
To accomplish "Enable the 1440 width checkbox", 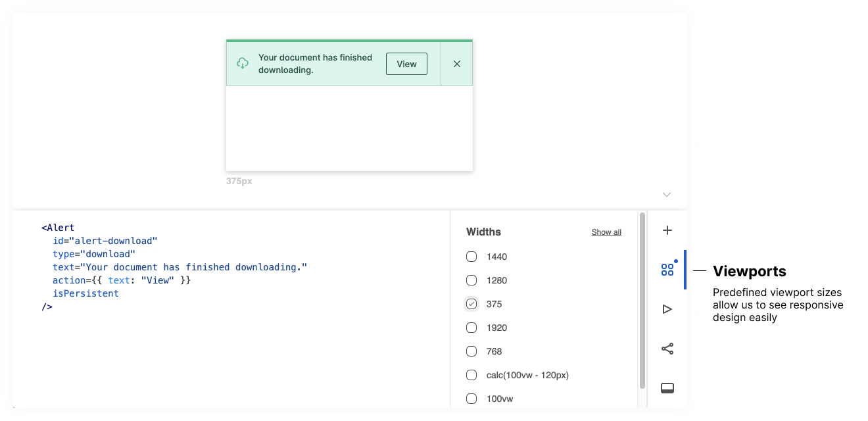I will pos(471,257).
